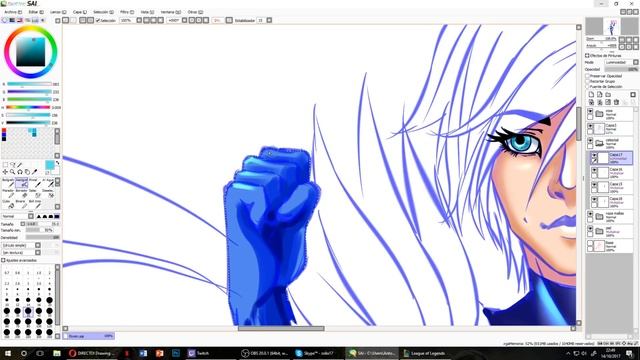Toggle the Selección checkbox in toolbar
640x360 pixels.
pyautogui.click(x=98, y=20)
